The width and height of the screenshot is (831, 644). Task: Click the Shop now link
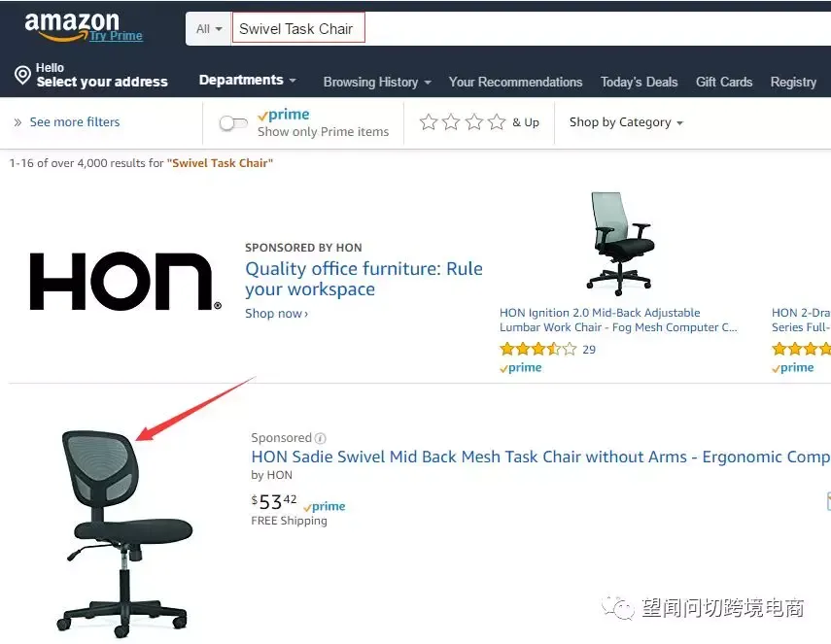click(276, 314)
